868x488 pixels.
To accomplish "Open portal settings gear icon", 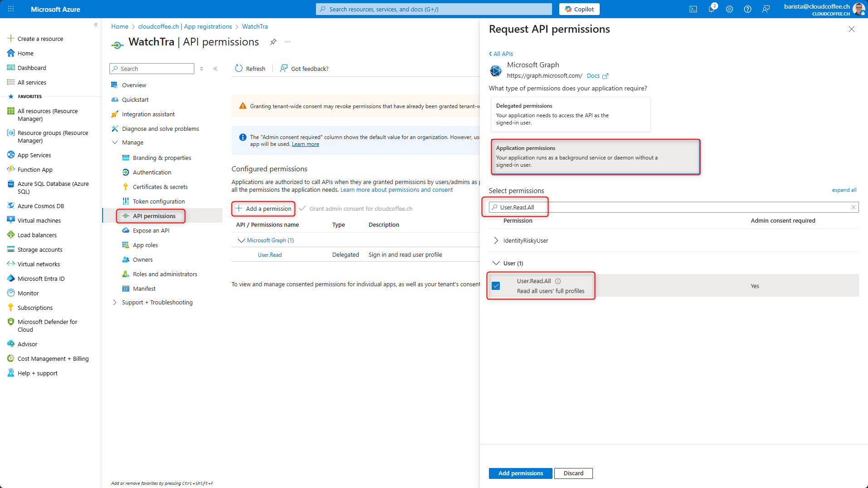I will pyautogui.click(x=730, y=9).
